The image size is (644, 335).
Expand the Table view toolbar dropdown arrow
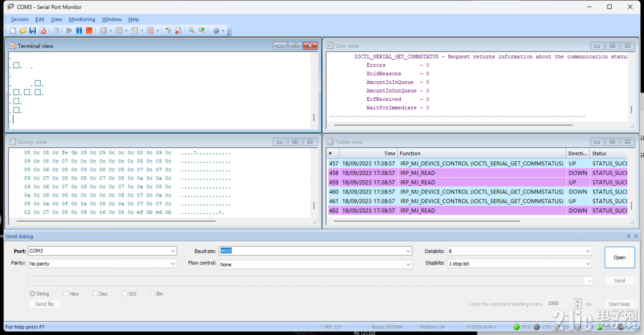110,31
